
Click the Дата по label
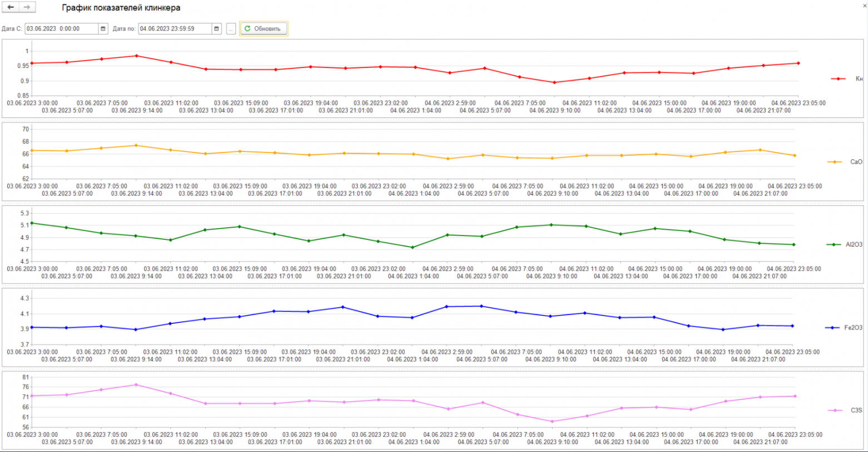(124, 28)
